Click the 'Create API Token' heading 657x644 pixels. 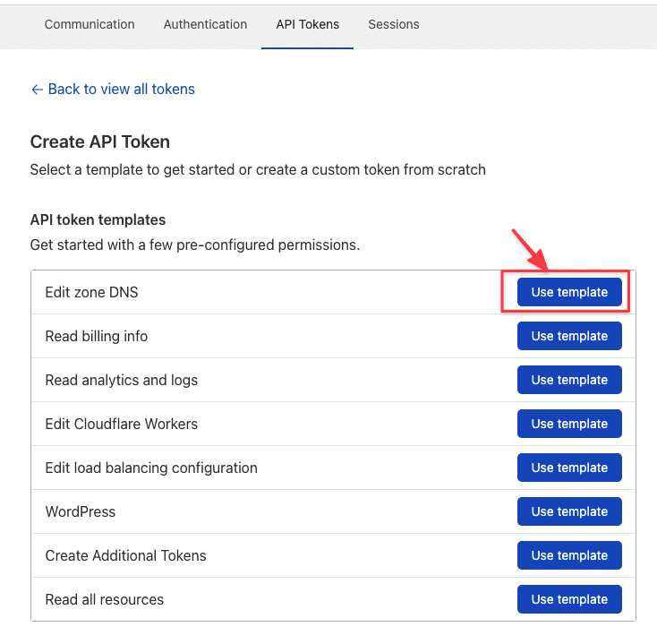pyautogui.click(x=100, y=142)
